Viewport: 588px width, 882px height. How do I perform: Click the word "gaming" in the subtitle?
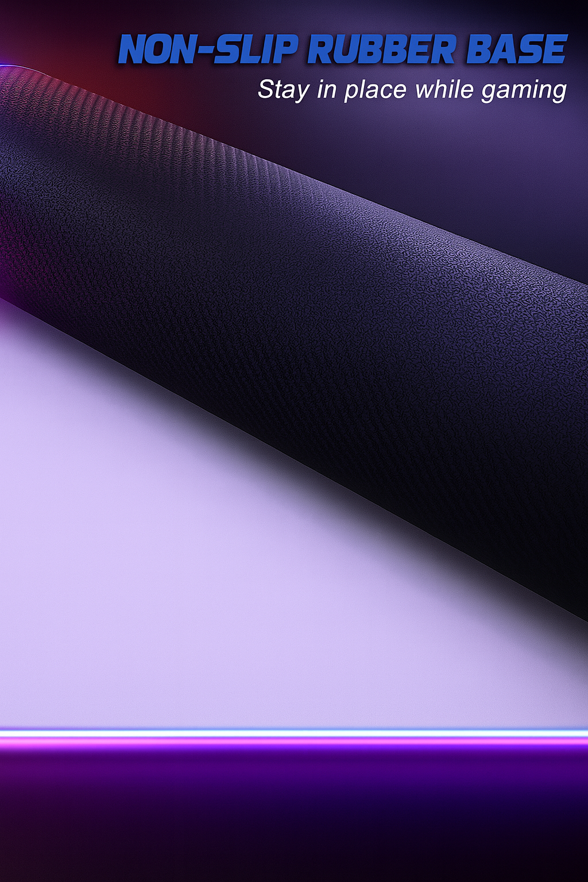[524, 91]
